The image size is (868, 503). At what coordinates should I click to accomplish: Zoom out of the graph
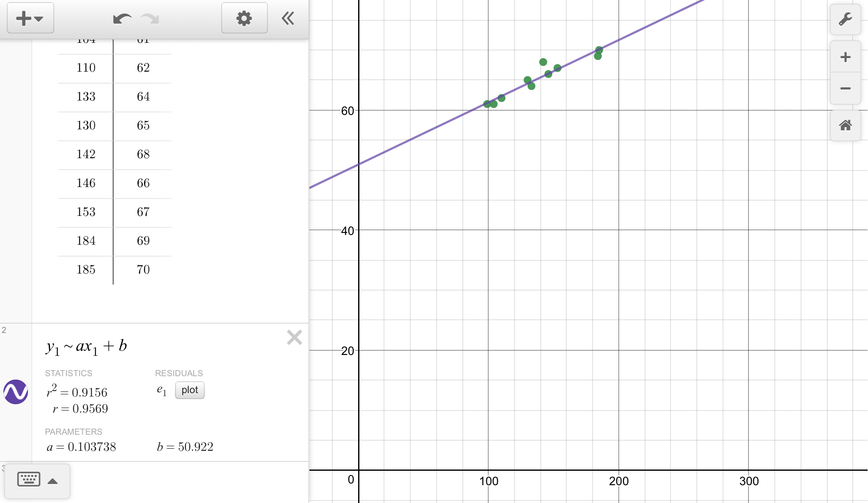845,88
